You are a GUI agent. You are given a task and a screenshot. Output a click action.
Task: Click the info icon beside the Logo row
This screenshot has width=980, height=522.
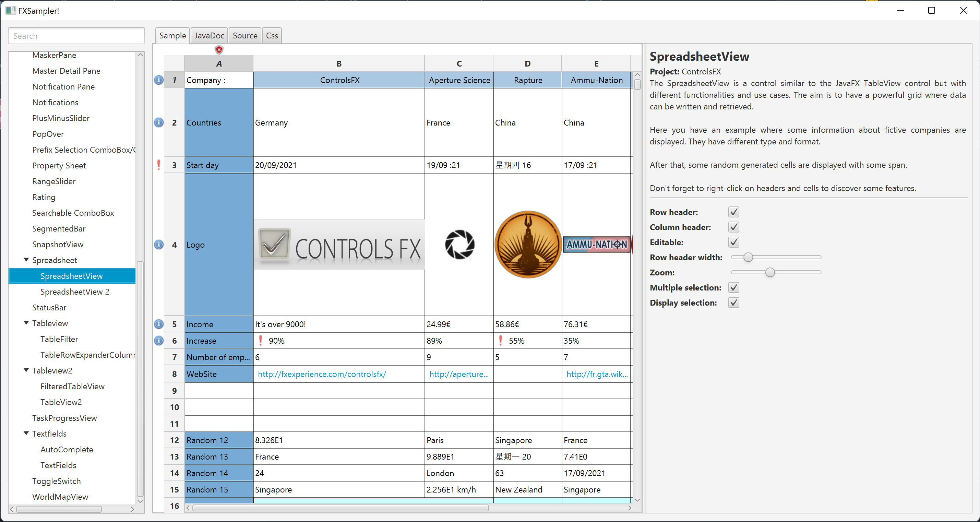pyautogui.click(x=159, y=244)
